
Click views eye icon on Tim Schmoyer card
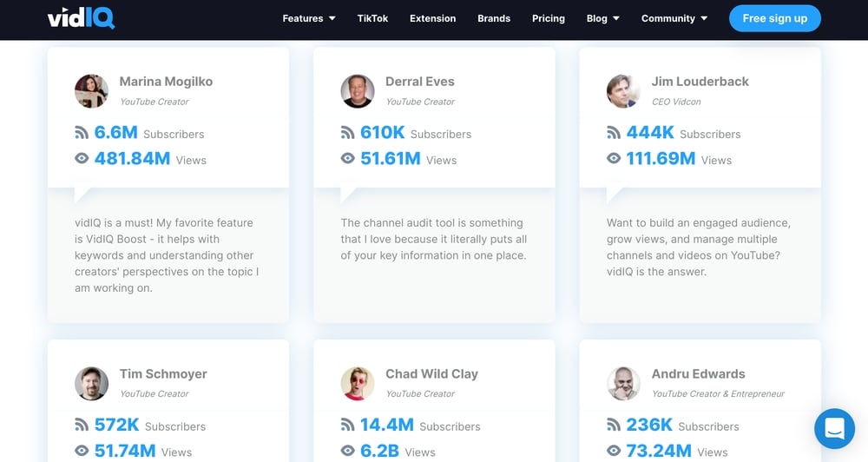tap(82, 451)
